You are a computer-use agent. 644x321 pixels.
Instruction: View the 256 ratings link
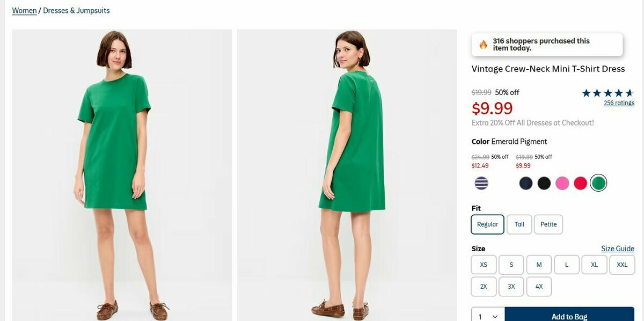point(619,103)
